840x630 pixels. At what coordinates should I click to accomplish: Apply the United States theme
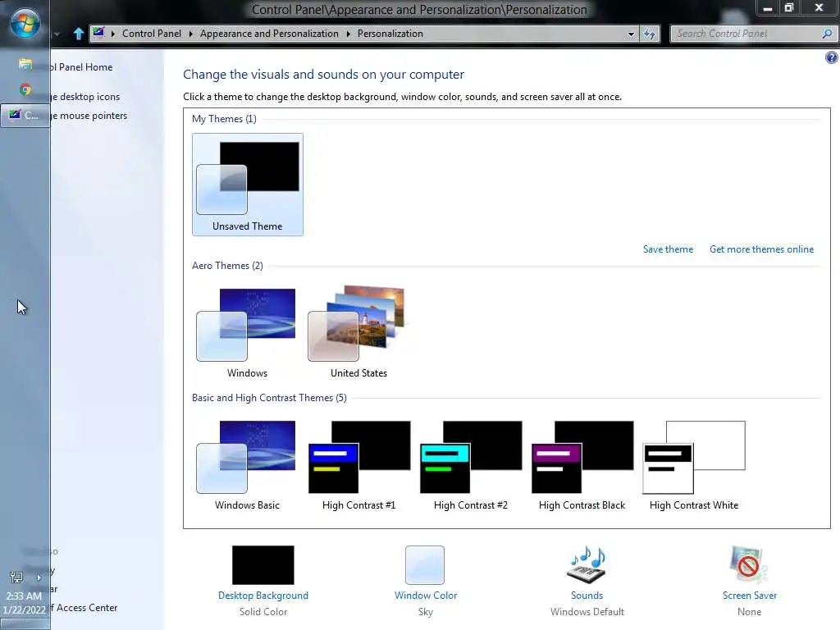click(x=358, y=331)
